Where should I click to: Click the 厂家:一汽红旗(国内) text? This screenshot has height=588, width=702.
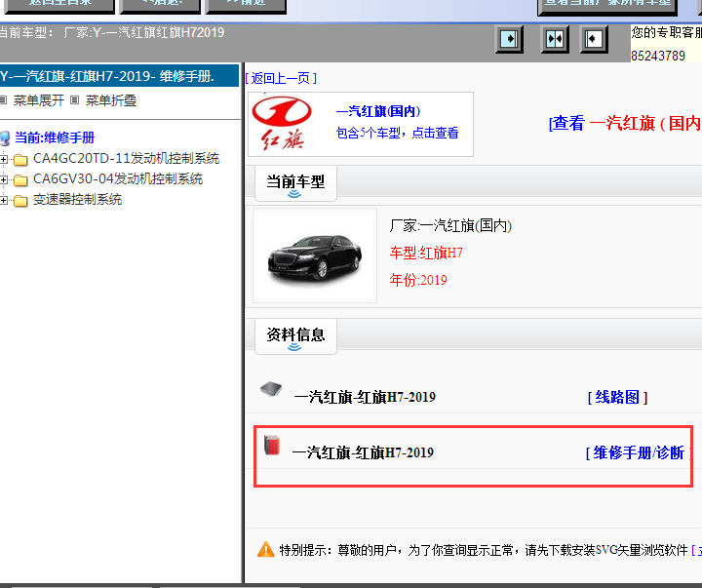pyautogui.click(x=450, y=225)
